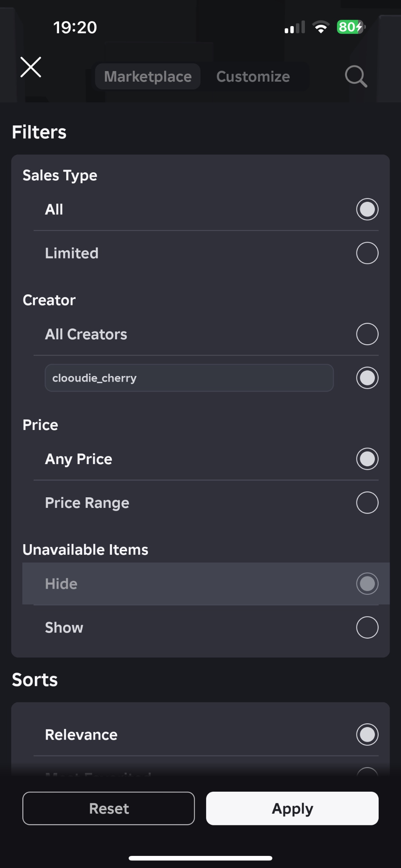Click the clooudie_cherry creator input field

coord(189,378)
